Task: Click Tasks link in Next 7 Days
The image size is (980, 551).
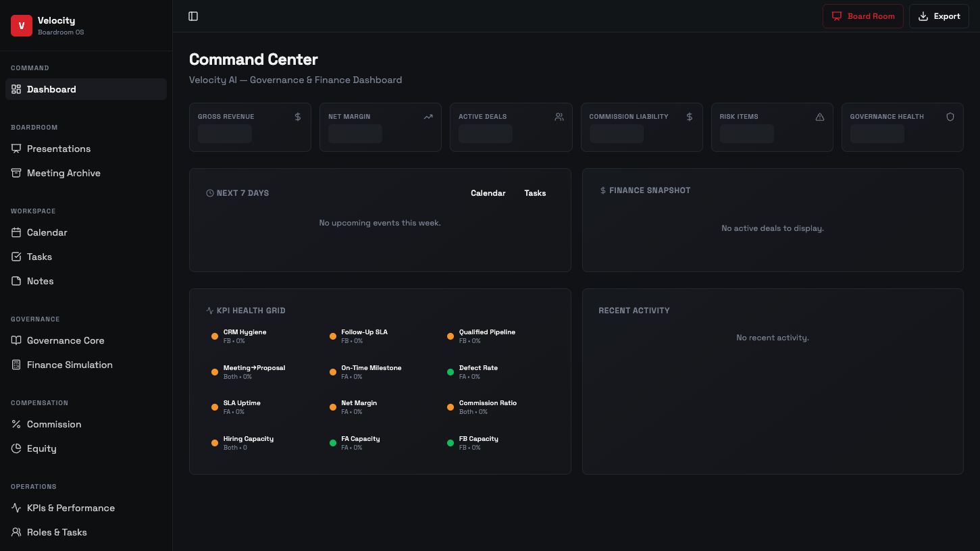Action: pos(535,193)
